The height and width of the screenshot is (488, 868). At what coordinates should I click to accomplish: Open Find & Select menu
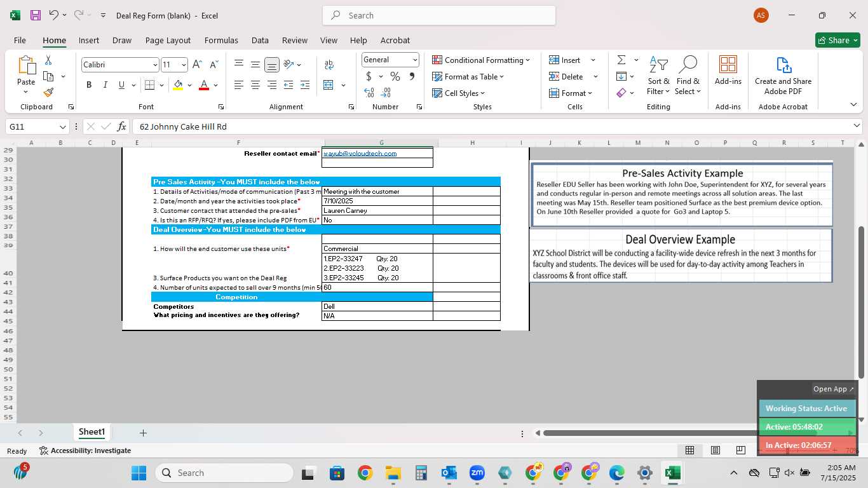[688, 76]
